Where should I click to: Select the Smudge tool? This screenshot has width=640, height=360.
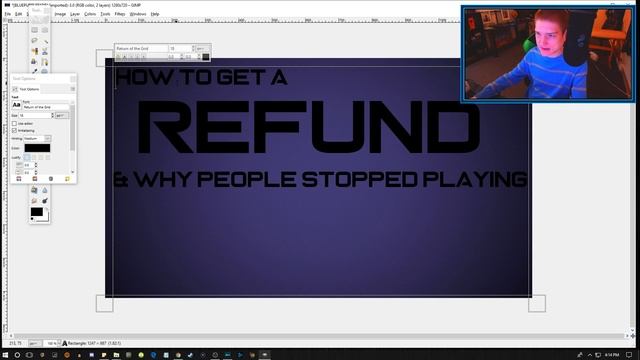click(x=35, y=200)
